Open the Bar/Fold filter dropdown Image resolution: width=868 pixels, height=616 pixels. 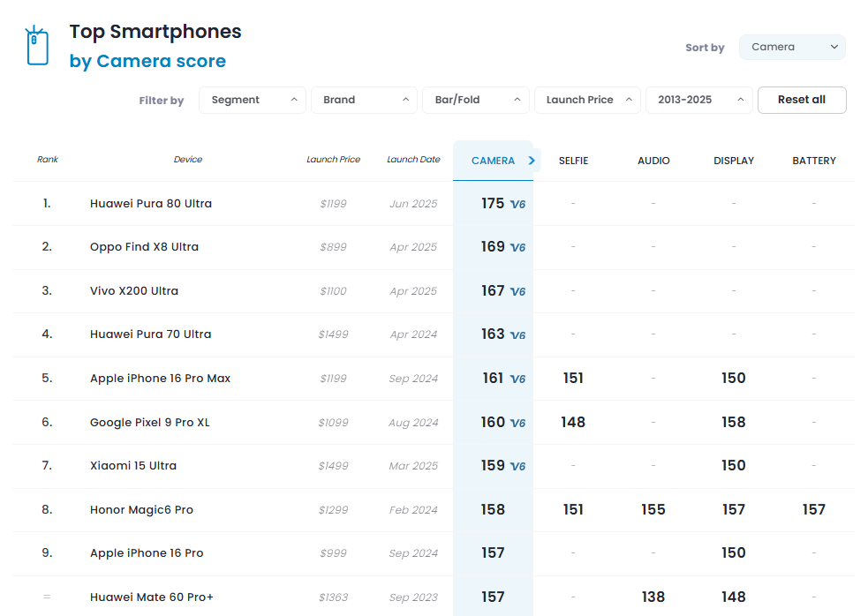[476, 100]
